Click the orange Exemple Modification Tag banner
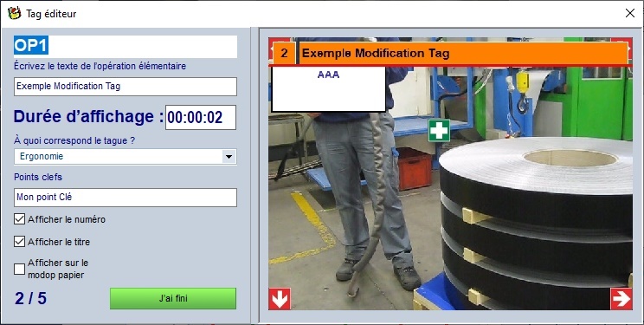The image size is (644, 325). click(463, 53)
